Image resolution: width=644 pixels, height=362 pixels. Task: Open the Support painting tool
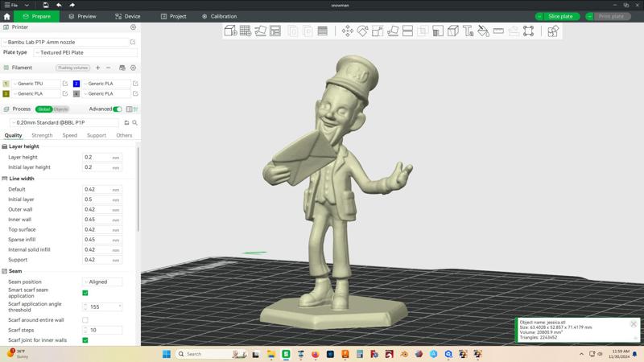tap(438, 31)
